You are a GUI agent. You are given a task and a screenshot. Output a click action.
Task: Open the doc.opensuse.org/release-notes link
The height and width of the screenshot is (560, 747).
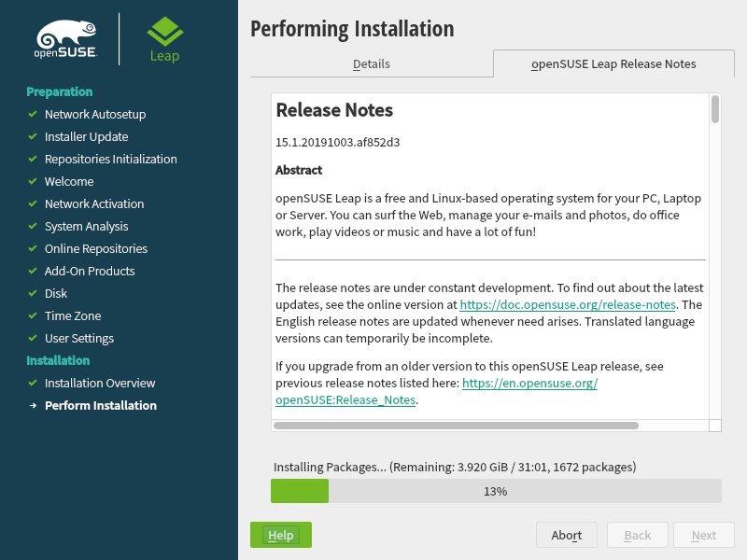coord(568,305)
